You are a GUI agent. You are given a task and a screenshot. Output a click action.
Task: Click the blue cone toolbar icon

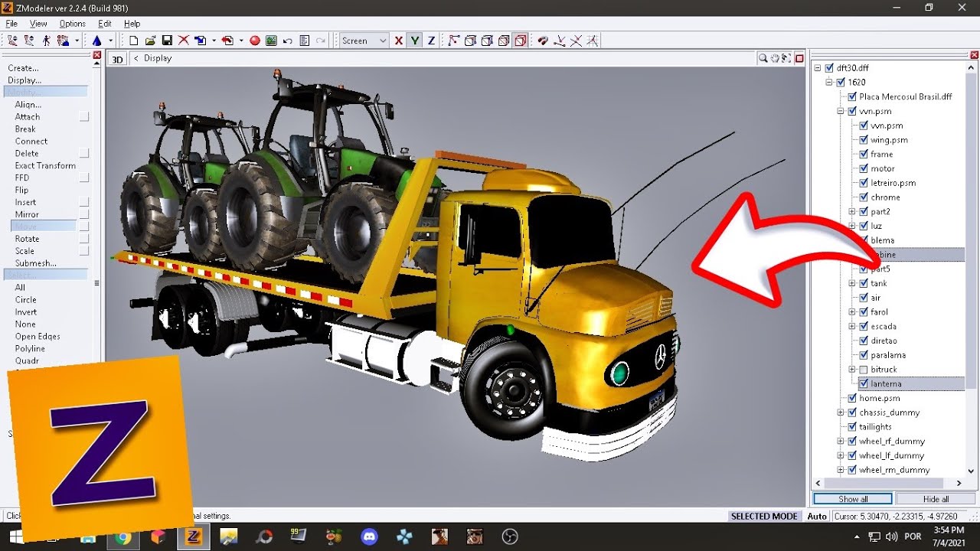(96, 41)
